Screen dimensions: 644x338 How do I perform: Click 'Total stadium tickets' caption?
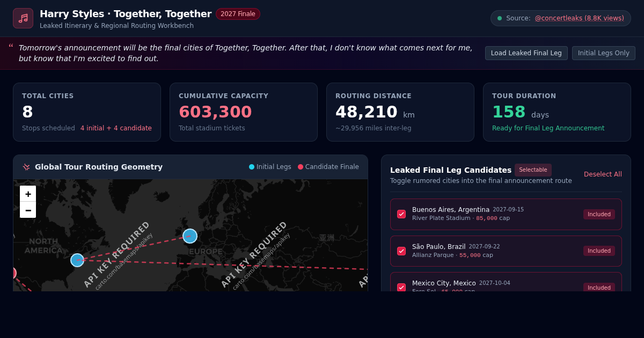click(212, 128)
